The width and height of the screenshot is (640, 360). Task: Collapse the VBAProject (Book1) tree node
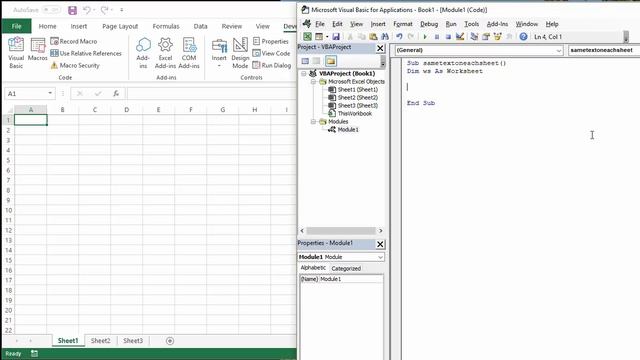point(304,73)
